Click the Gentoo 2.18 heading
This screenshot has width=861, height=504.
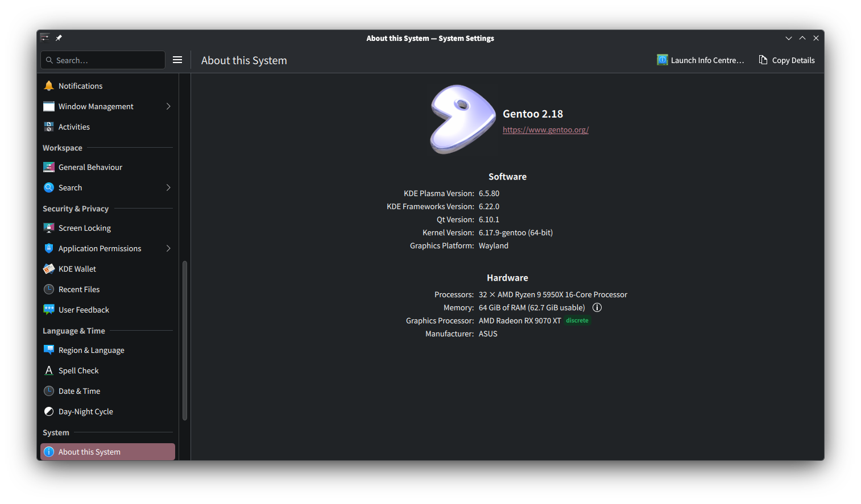pyautogui.click(x=533, y=114)
